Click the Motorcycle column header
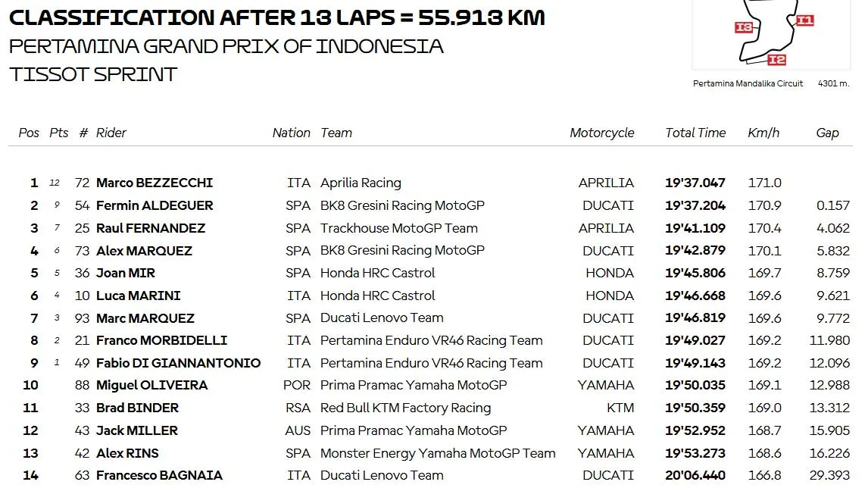Viewport: 868px width, 488px height. (x=601, y=133)
